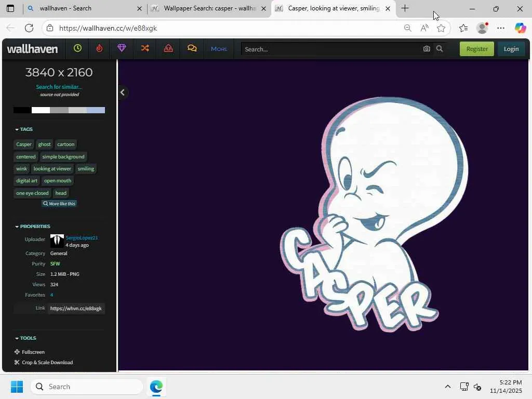
Task: Click the More like this button
Action: (59, 204)
